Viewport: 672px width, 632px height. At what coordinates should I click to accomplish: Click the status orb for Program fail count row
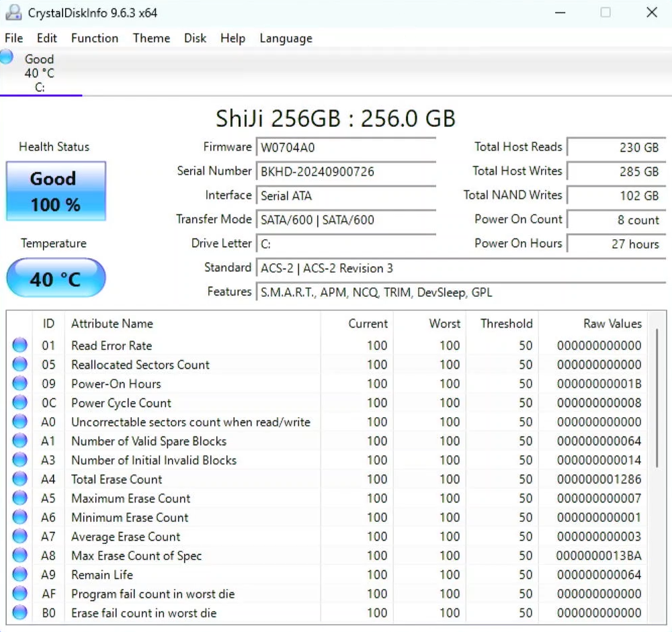click(19, 594)
